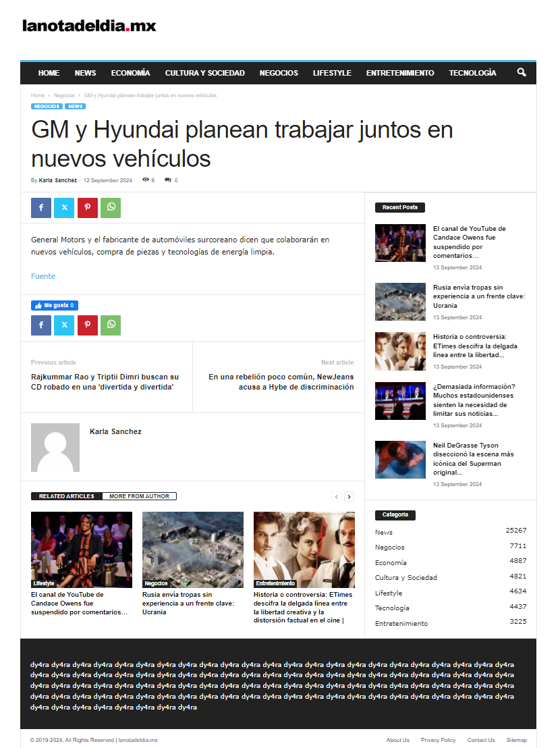The image size is (560, 748).
Task: Open Karla Sanchez author box name
Action: pos(115,431)
